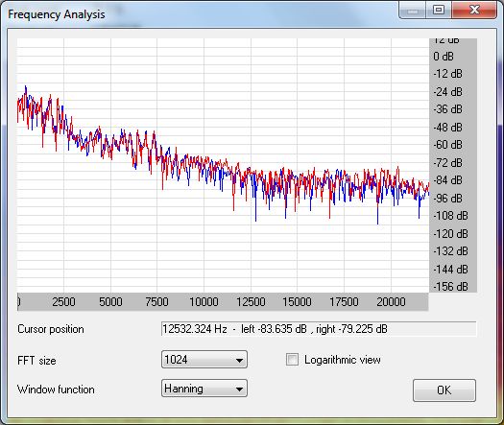Viewport: 504px width, 425px height.
Task: Click the 10000 Hz frequency axis label
Action: [x=204, y=302]
